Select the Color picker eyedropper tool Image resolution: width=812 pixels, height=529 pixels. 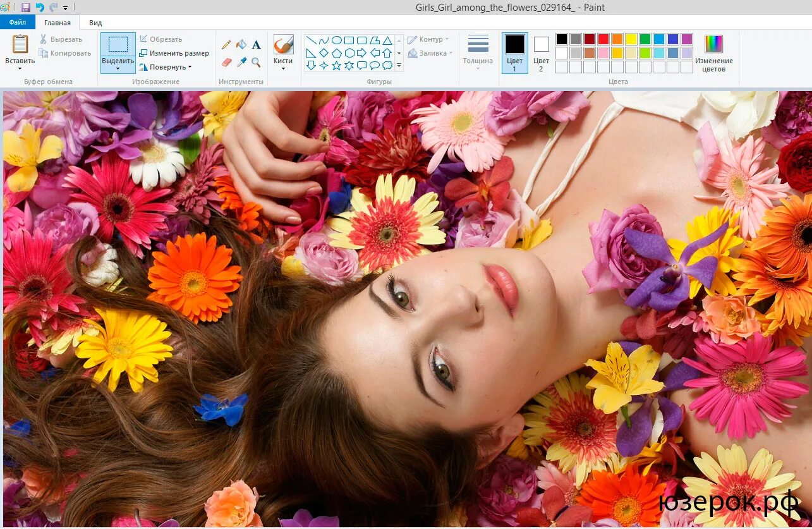(241, 62)
